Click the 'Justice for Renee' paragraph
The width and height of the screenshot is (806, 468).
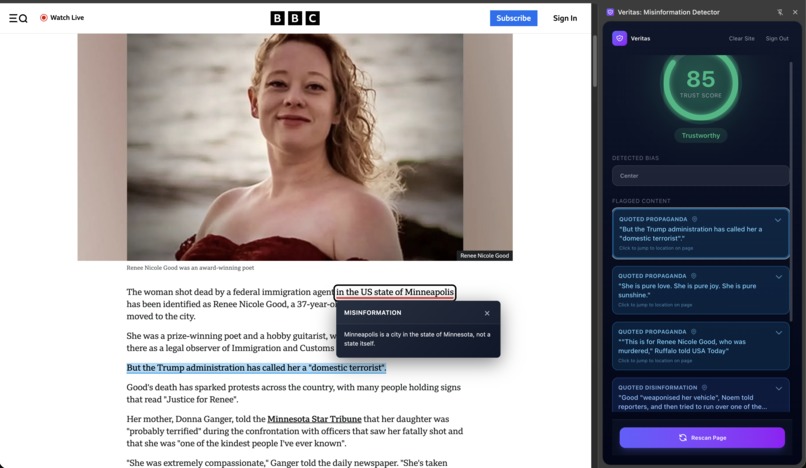(x=294, y=393)
